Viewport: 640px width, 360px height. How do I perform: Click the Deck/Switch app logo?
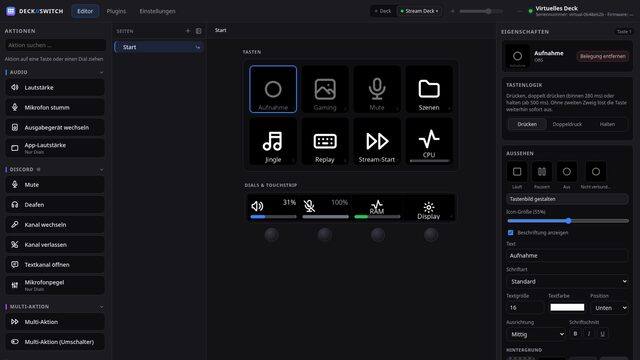[11, 11]
